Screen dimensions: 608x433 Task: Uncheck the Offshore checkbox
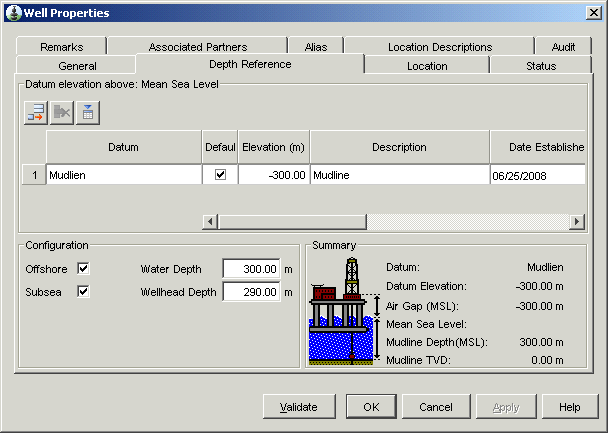(83, 268)
